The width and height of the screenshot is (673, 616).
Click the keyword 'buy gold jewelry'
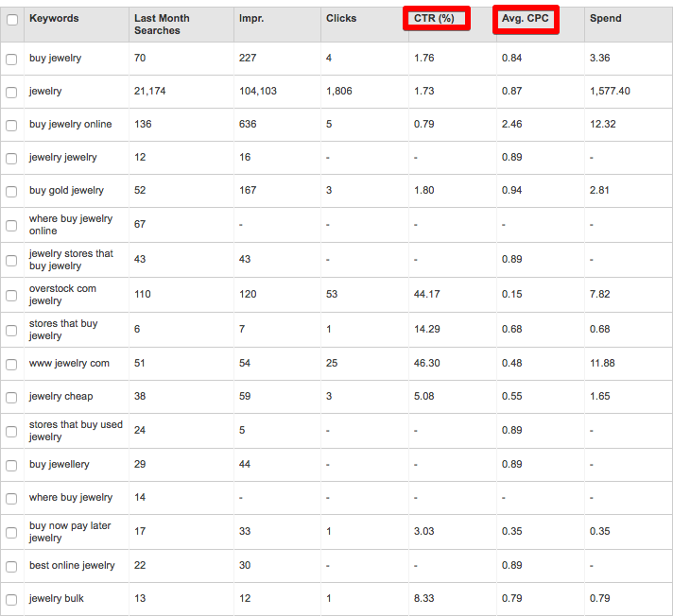click(66, 191)
